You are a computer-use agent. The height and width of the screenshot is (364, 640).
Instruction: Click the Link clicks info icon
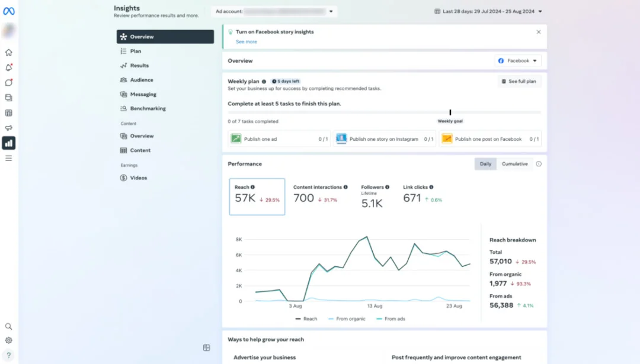coord(431,187)
